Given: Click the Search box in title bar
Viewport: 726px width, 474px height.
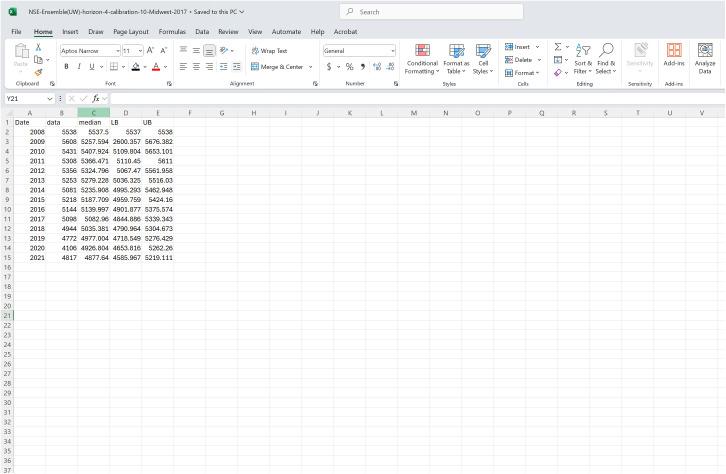Looking at the screenshot, I should point(430,12).
